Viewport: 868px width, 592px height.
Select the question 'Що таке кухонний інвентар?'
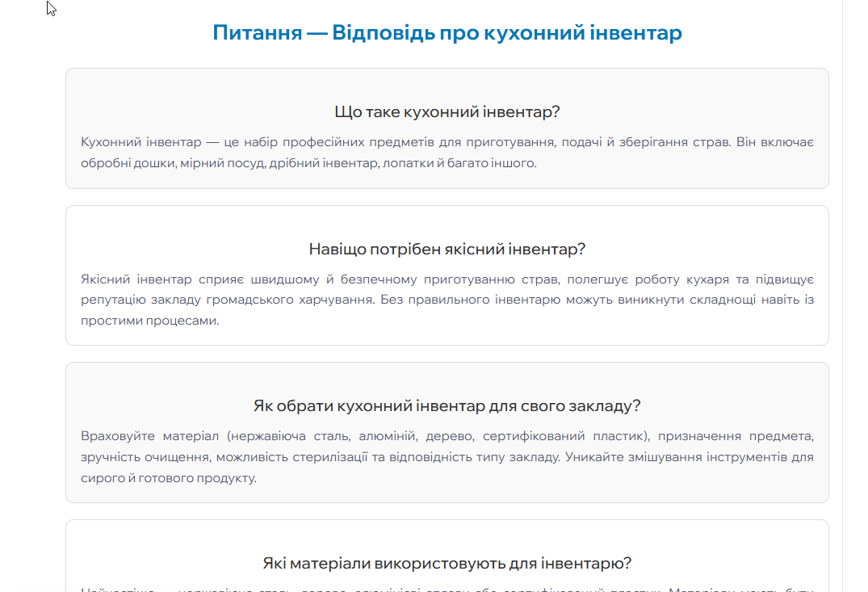(x=447, y=112)
